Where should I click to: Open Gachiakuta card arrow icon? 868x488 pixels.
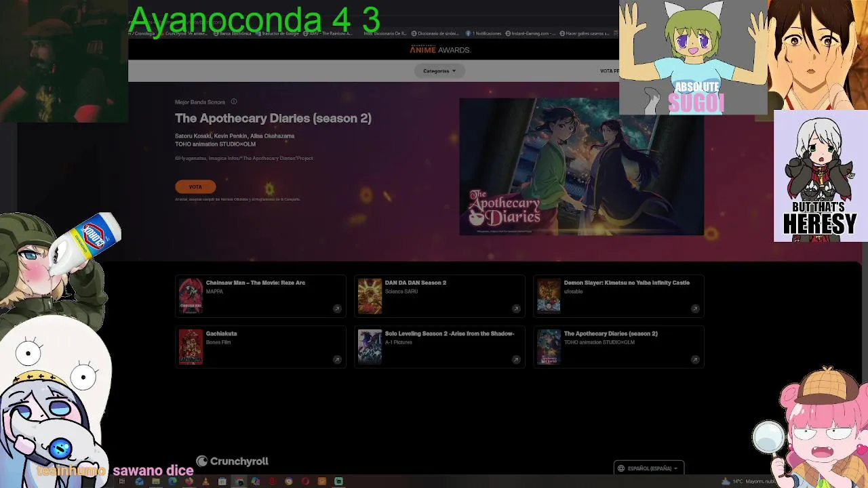point(337,359)
